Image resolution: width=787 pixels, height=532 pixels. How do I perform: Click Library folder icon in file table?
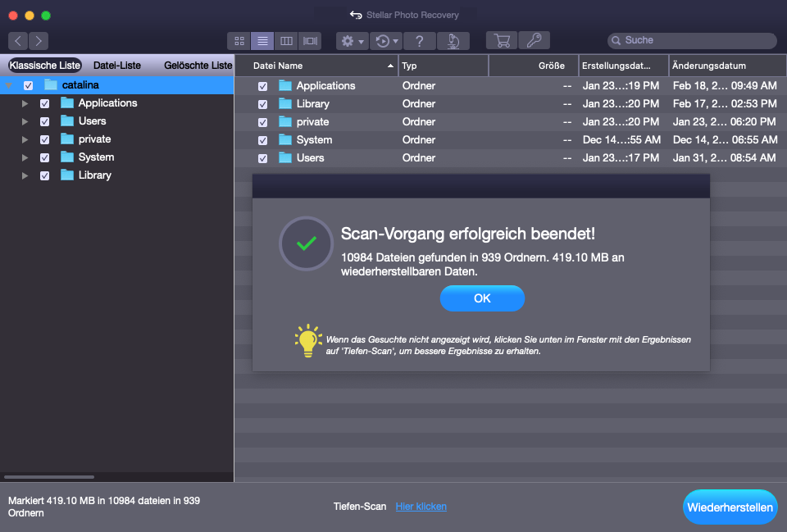285,103
